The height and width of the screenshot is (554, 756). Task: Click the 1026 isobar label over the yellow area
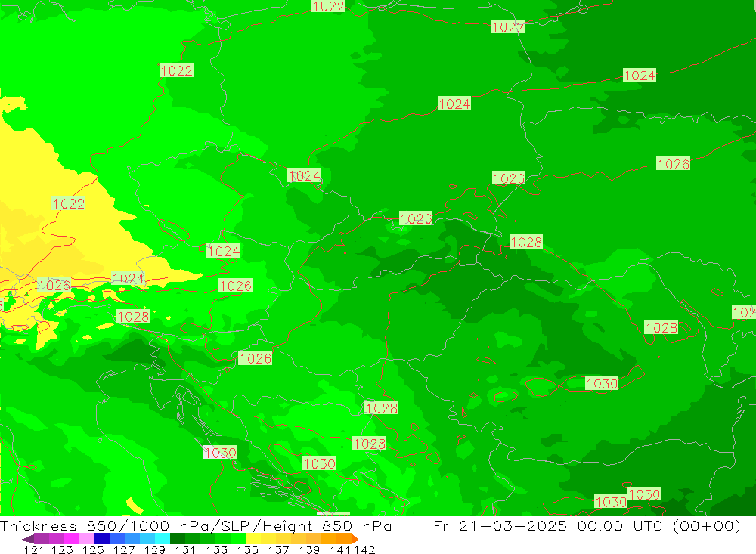54,285
